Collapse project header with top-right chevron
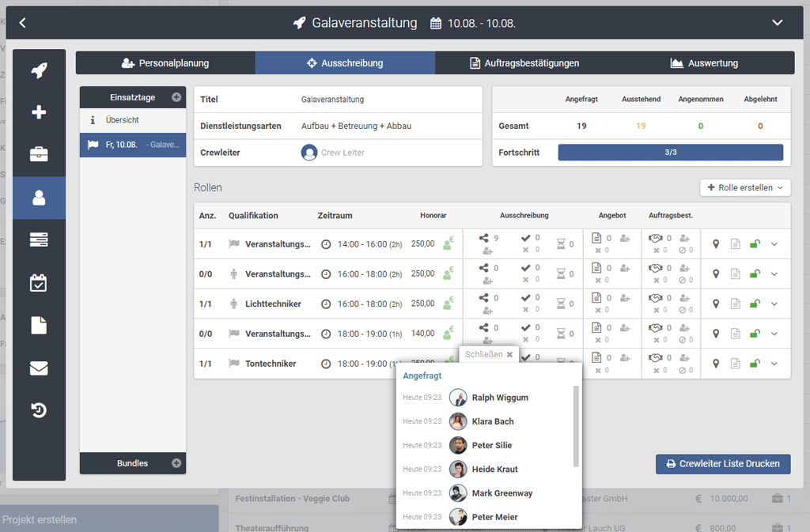The height and width of the screenshot is (532, 810). pos(777,23)
